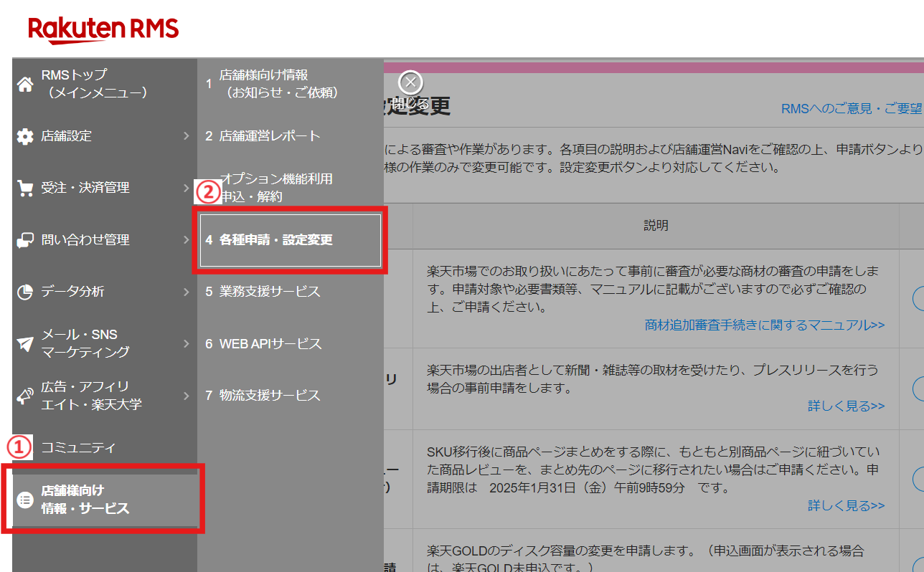
Task: Click the text starting SKU移行後に商品ページまとめ
Action: 653,470
